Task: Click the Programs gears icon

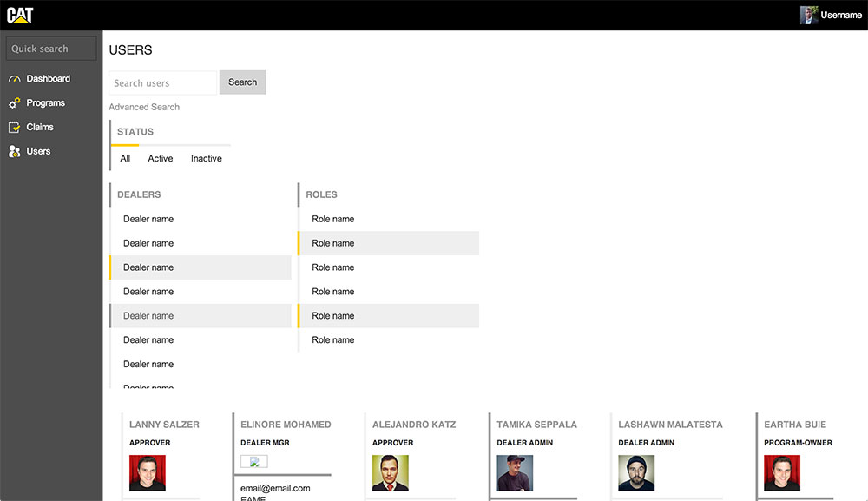Action: coord(15,103)
